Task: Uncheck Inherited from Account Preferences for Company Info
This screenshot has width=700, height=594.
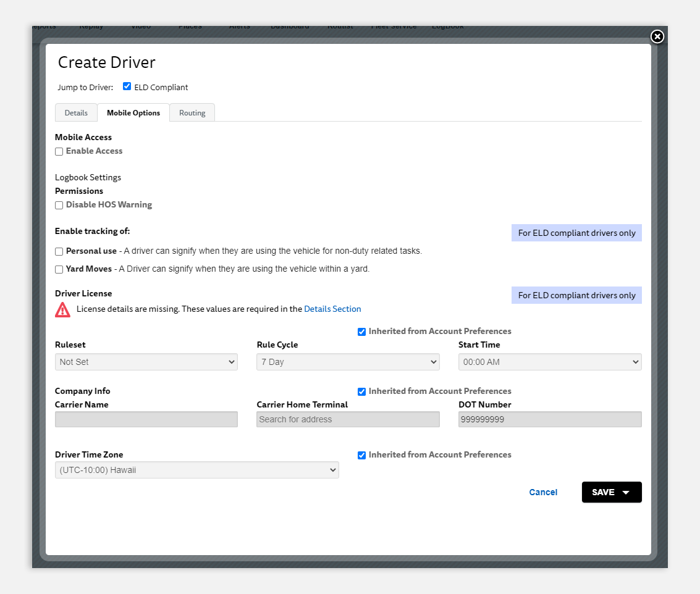Action: pos(361,391)
